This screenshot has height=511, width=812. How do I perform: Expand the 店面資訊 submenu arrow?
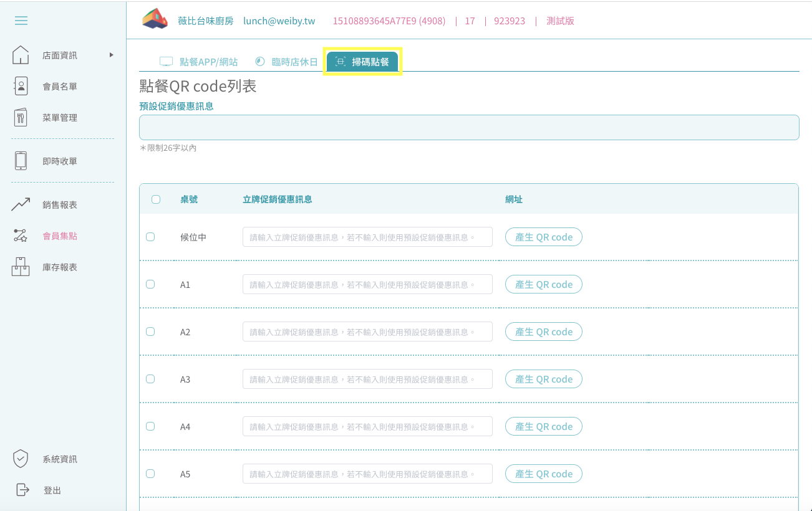click(112, 55)
